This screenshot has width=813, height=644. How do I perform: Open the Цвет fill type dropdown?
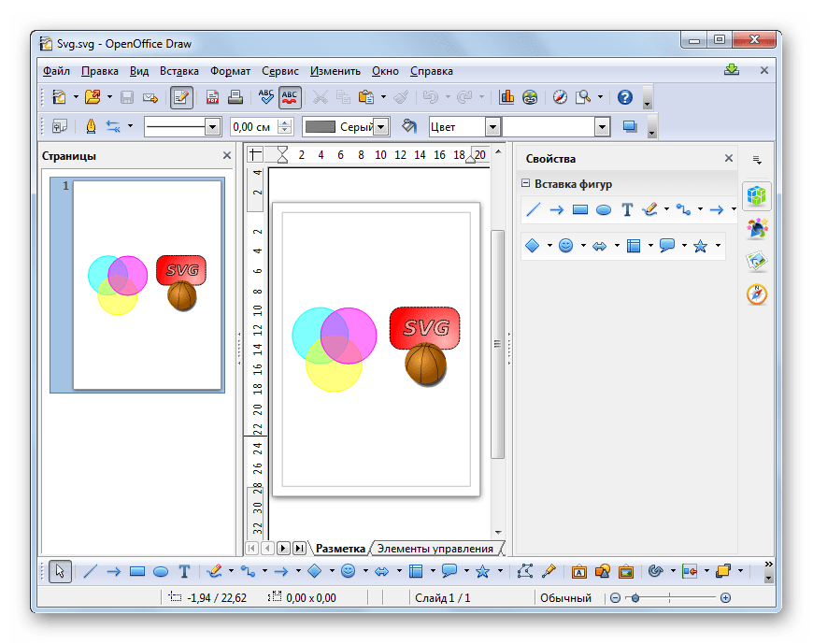point(492,126)
